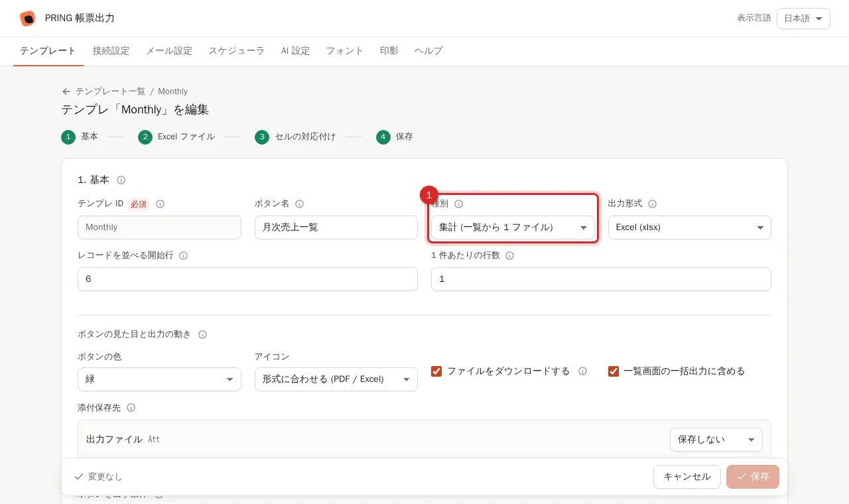849x504 pixels.
Task: Open info icon for レコードを並べる開始行
Action: 184,256
